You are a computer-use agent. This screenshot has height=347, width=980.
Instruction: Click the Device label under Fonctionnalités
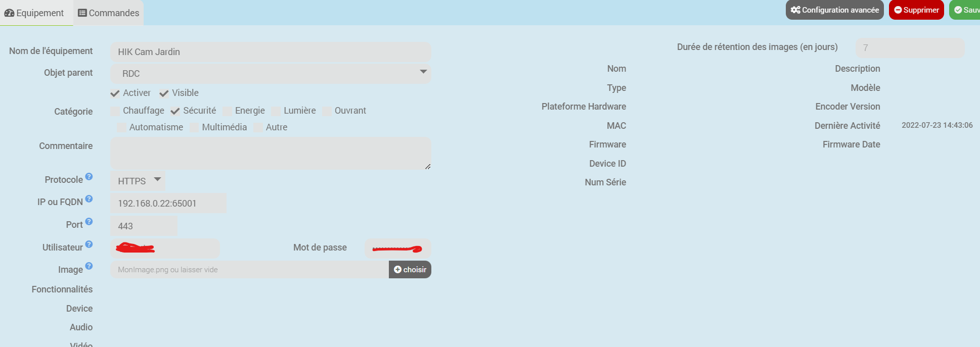click(x=79, y=309)
